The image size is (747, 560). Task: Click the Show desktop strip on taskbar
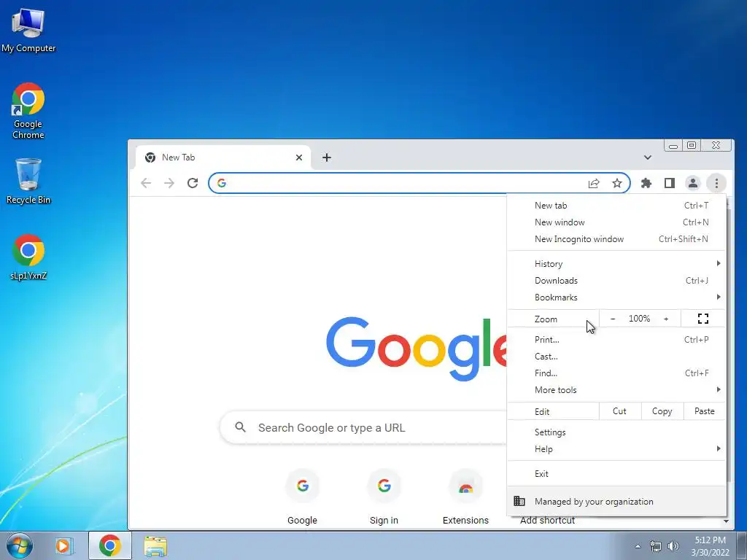741,545
